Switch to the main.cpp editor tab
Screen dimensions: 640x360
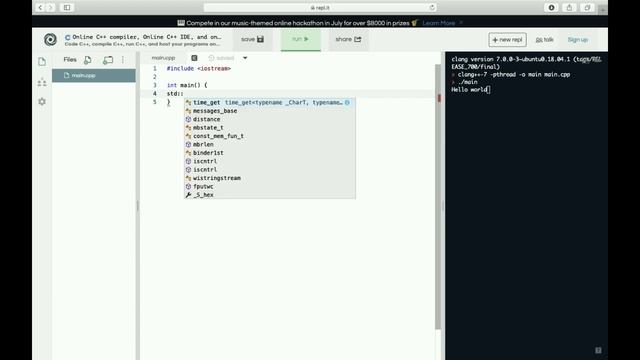(x=163, y=58)
